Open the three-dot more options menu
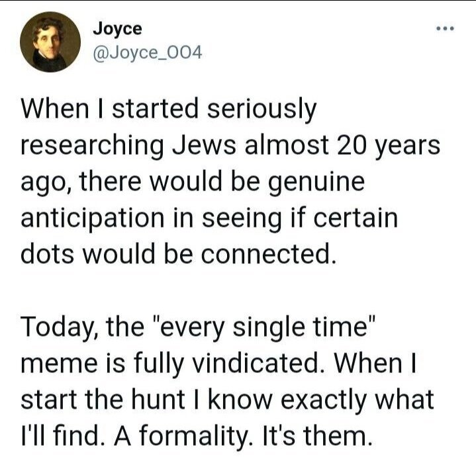Viewport: 476px width, 457px height. click(x=445, y=29)
